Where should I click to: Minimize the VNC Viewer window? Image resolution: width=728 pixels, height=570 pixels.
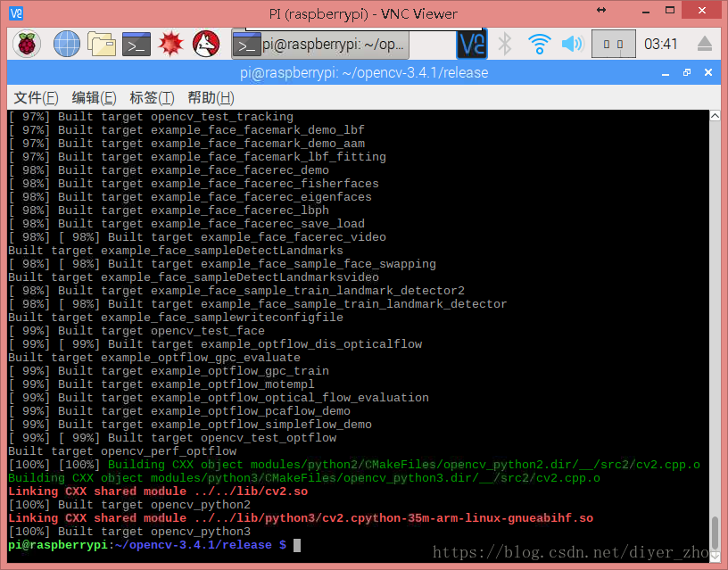[x=645, y=11]
